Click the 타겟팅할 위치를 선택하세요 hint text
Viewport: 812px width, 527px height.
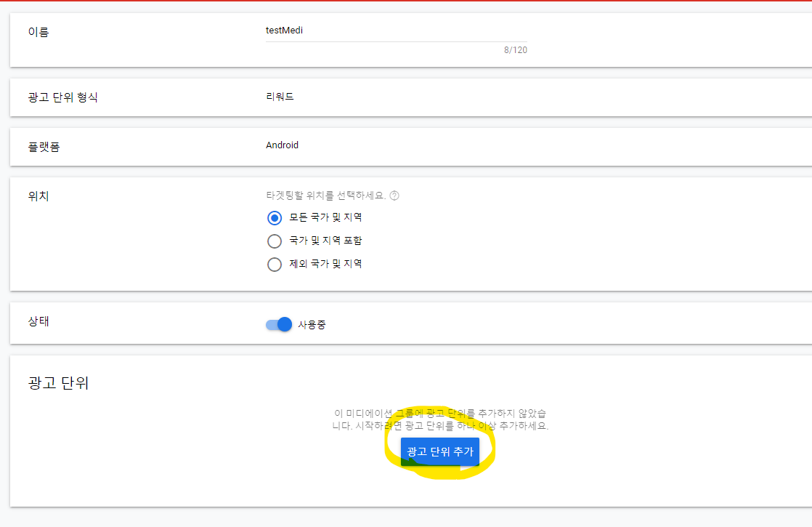[325, 196]
